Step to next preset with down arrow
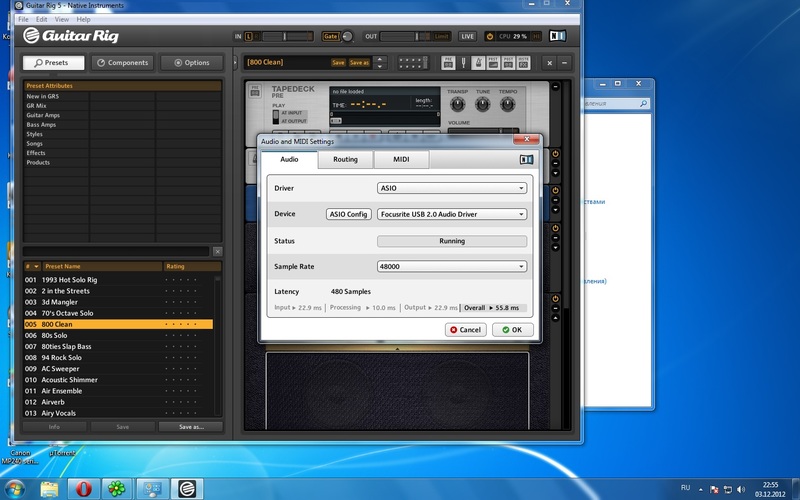This screenshot has height=500, width=800. click(x=379, y=66)
